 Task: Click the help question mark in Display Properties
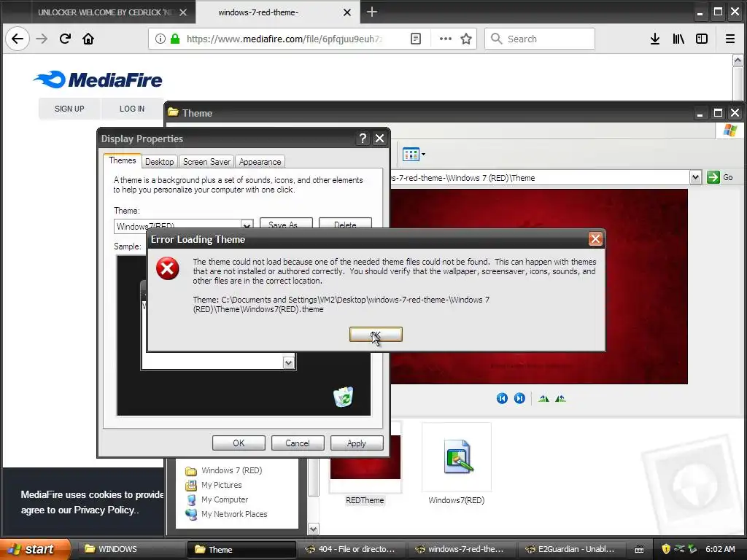pyautogui.click(x=363, y=138)
